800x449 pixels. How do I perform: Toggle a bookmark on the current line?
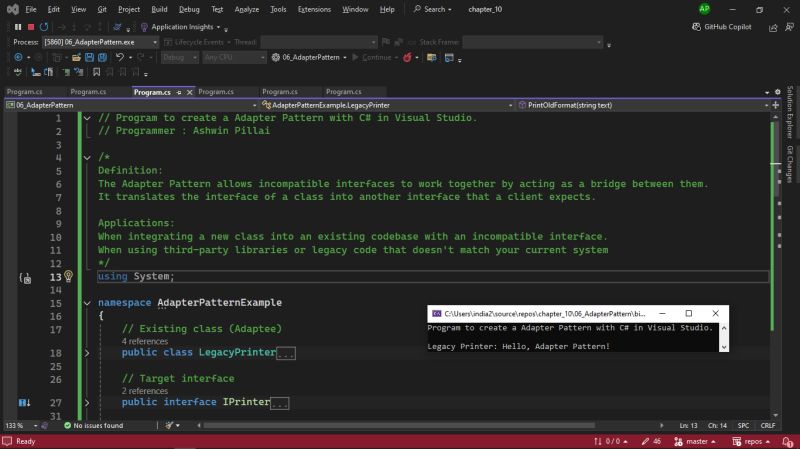click(x=96, y=72)
